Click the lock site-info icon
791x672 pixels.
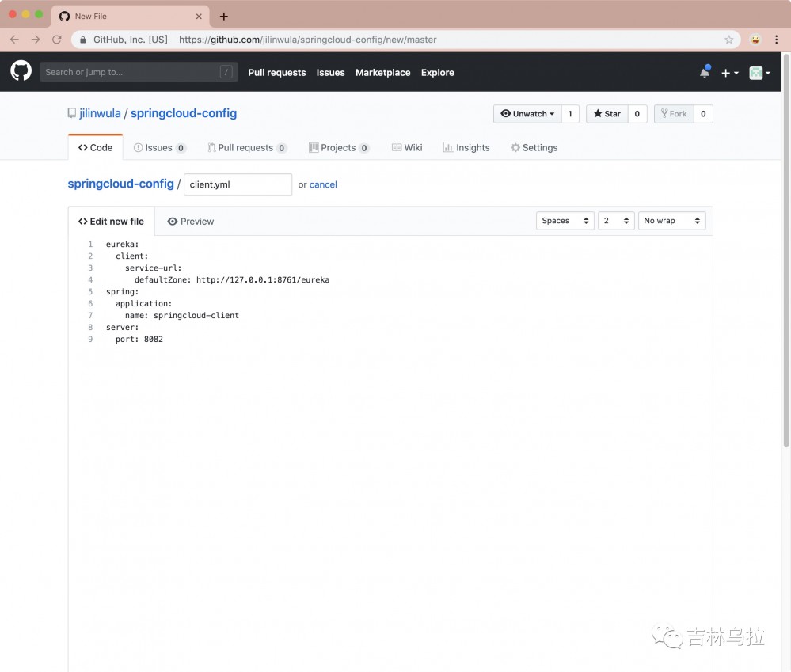point(82,40)
